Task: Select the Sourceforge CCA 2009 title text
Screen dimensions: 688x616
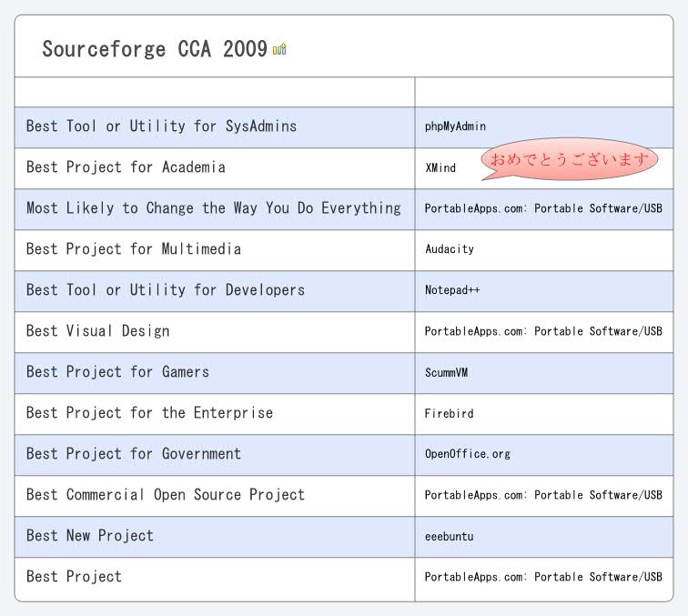Action: pos(155,49)
